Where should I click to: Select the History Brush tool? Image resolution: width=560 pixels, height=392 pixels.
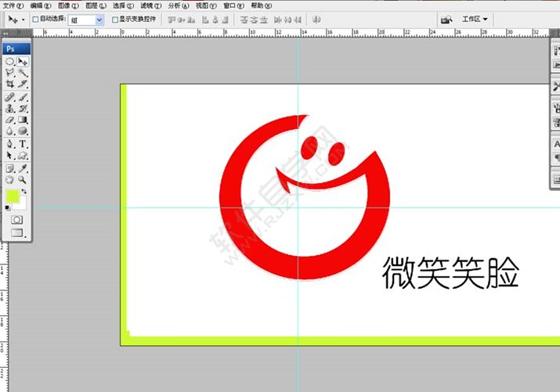click(23, 109)
